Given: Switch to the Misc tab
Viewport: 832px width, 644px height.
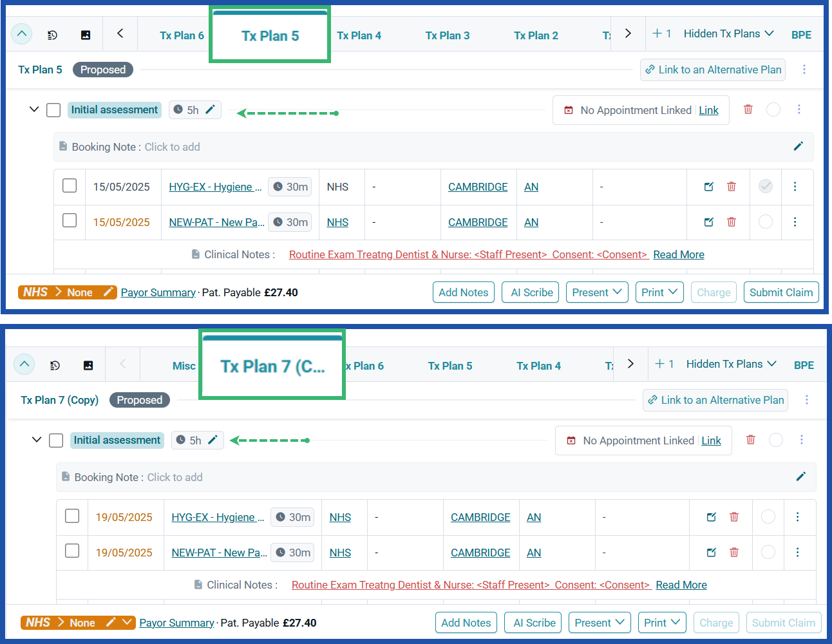Looking at the screenshot, I should click(x=184, y=365).
